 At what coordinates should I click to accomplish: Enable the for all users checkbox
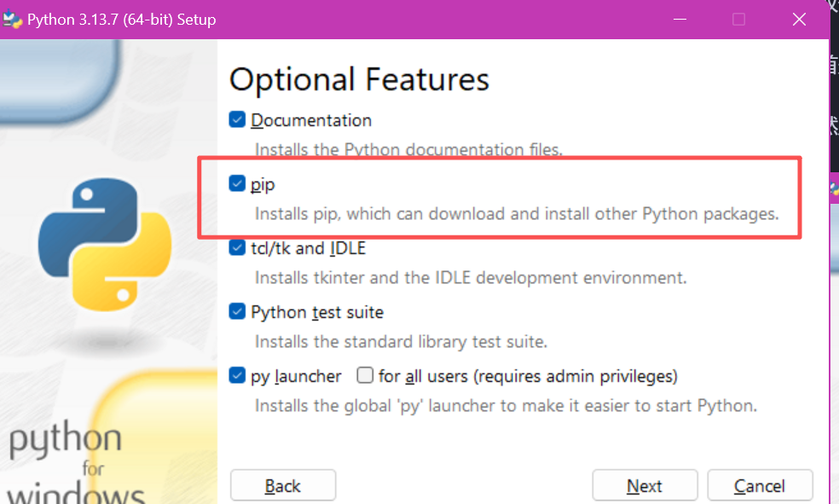point(365,376)
